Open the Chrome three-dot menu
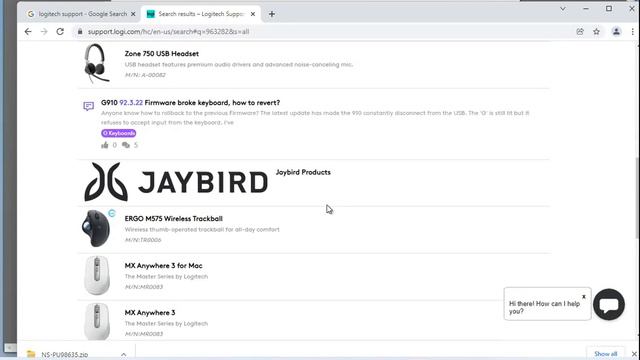This screenshot has height=360, width=640. (633, 31)
